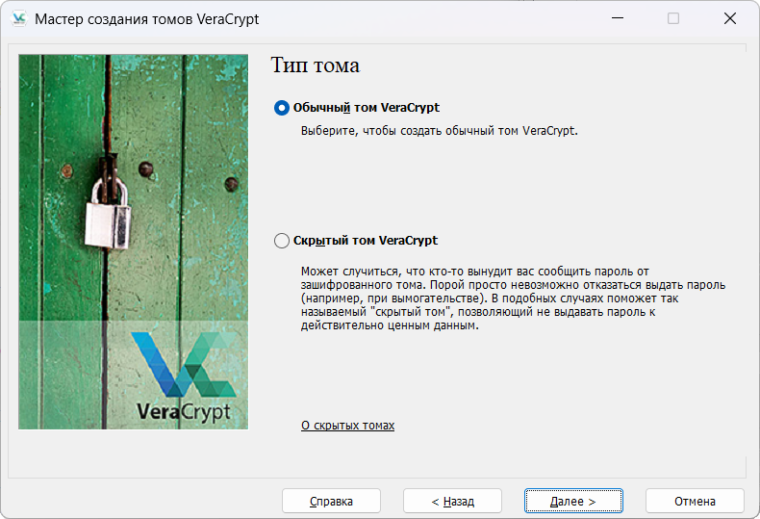Proceed by clicking 'Далее >'
760x519 pixels.
tap(573, 501)
